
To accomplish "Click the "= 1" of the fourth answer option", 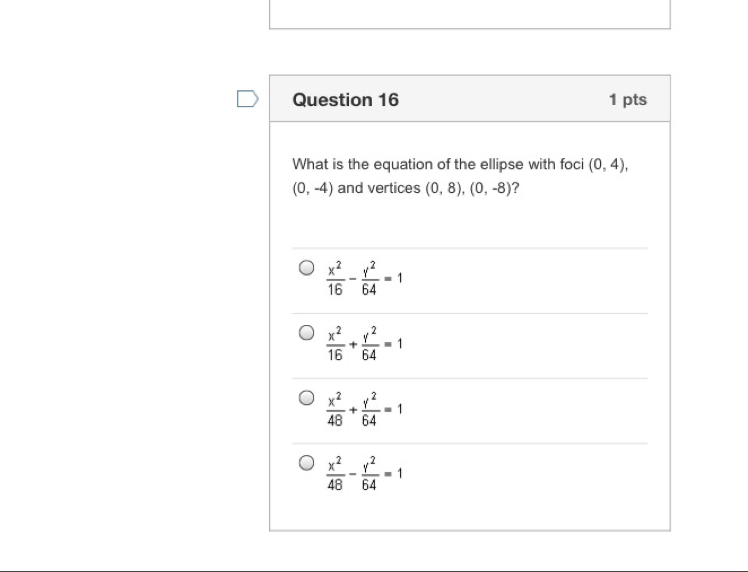I will pos(394,473).
